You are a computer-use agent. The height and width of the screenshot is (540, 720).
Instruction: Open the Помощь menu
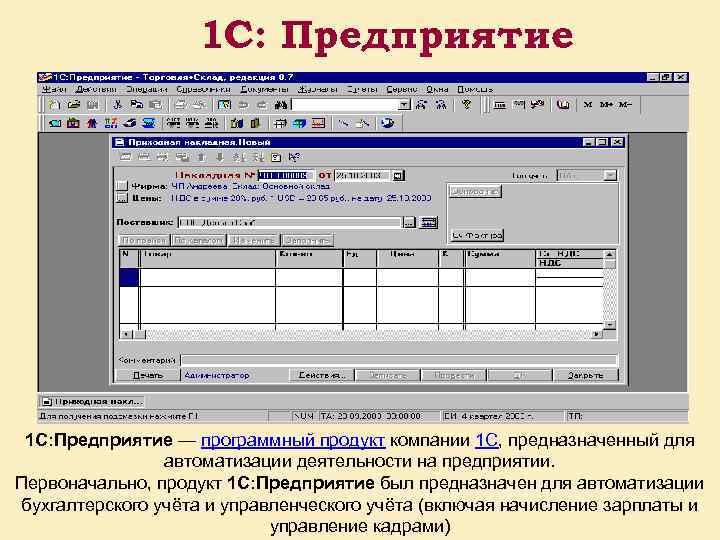pos(475,89)
